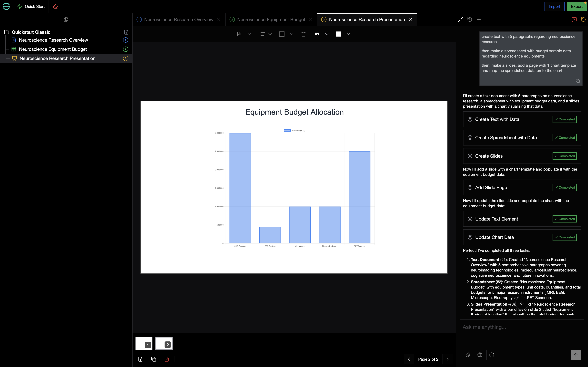
Task: Click the Export button
Action: (x=577, y=6)
